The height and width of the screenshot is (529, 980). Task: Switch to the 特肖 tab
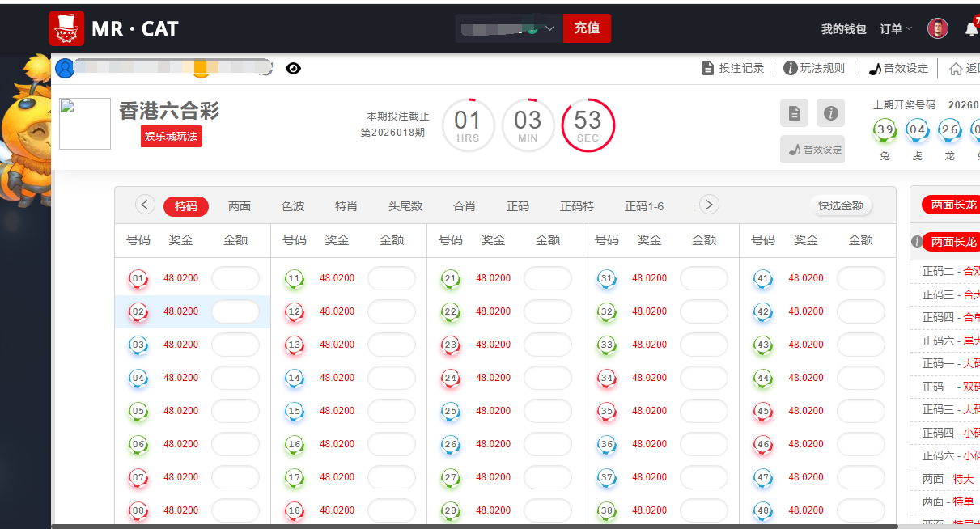(x=346, y=206)
